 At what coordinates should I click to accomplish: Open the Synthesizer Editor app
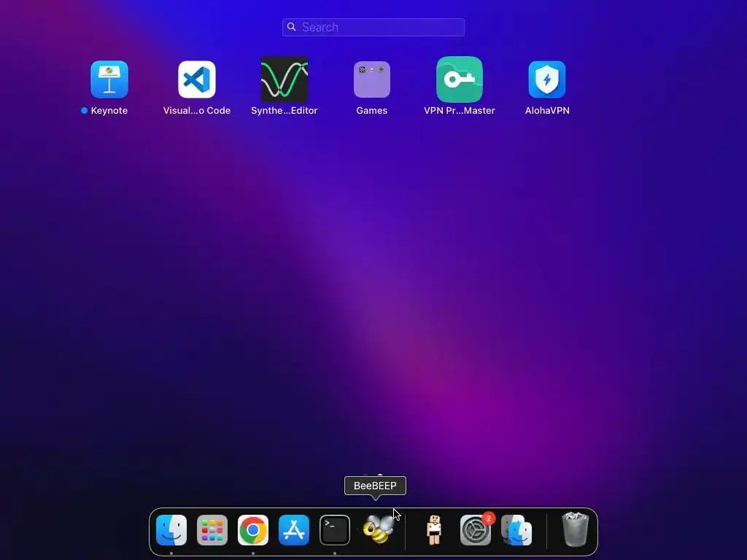point(285,79)
